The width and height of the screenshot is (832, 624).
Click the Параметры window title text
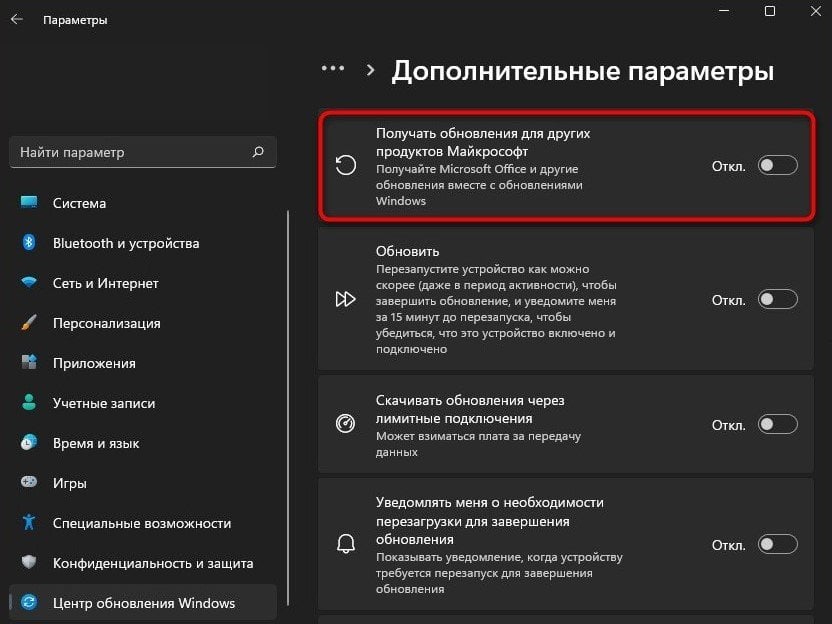[x=75, y=20]
